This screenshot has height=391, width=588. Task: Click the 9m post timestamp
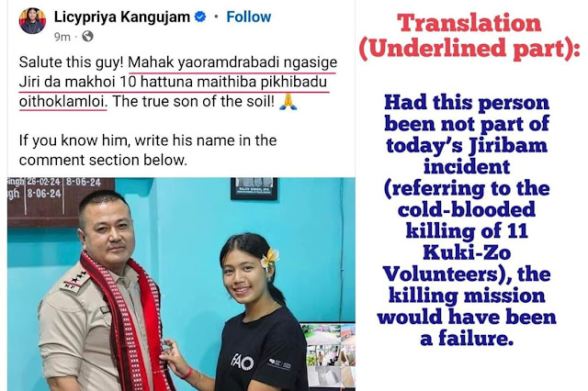[62, 37]
